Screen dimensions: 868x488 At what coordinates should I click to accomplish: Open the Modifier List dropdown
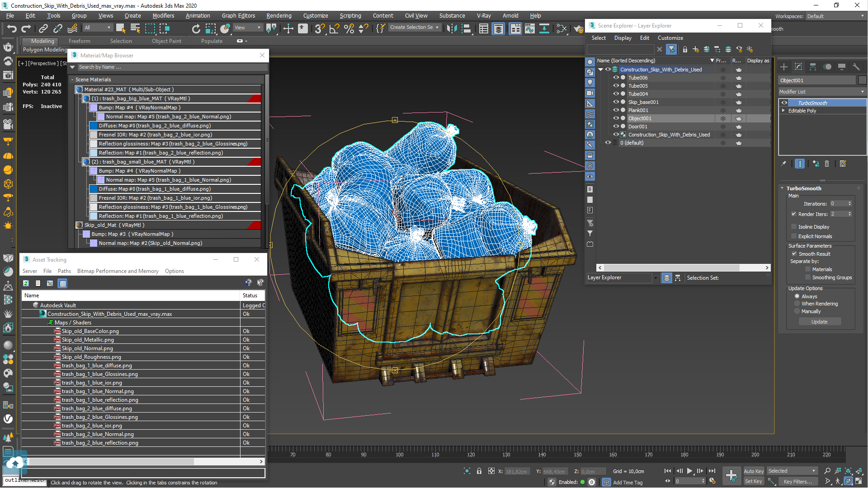(x=821, y=92)
